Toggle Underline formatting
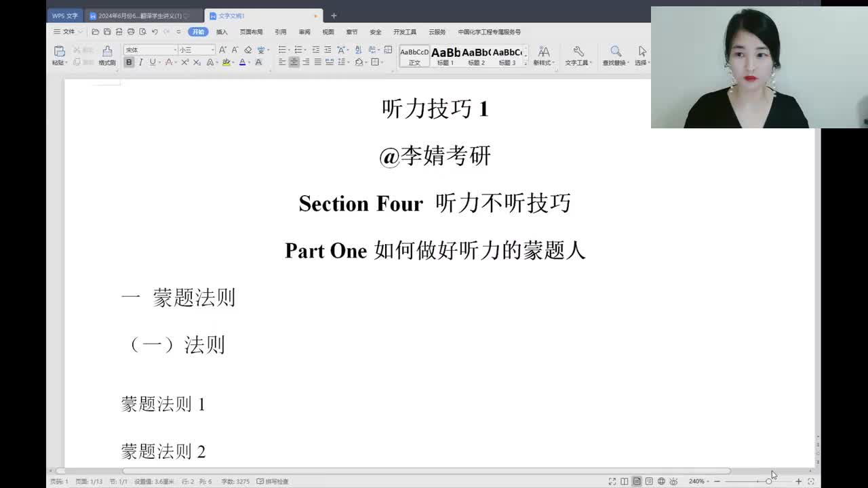This screenshot has width=868, height=488. [152, 62]
